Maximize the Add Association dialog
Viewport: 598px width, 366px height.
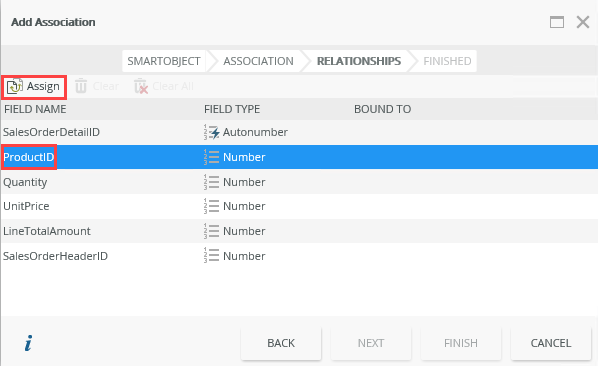pyautogui.click(x=557, y=22)
